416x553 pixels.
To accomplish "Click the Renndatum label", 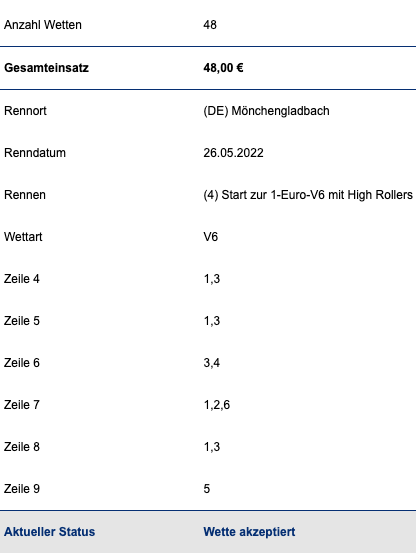I will pos(35,153).
